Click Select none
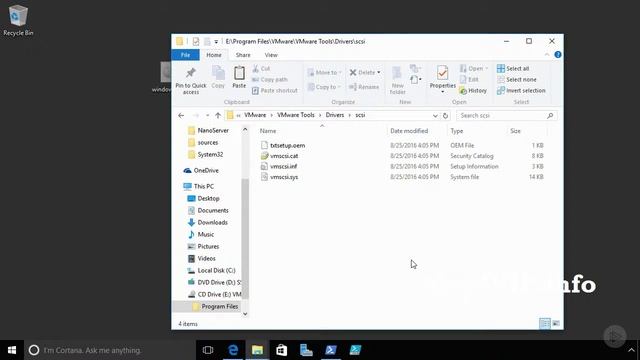The width and height of the screenshot is (640, 360). click(517, 80)
